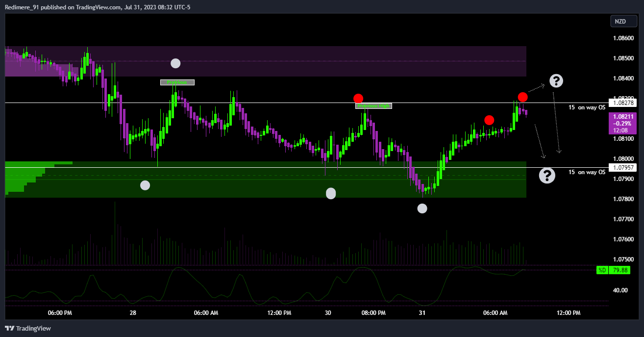Viewport: 644px width, 337px height.
Task: Select '15 on way OS' note beside 1.07957
Action: 587,172
